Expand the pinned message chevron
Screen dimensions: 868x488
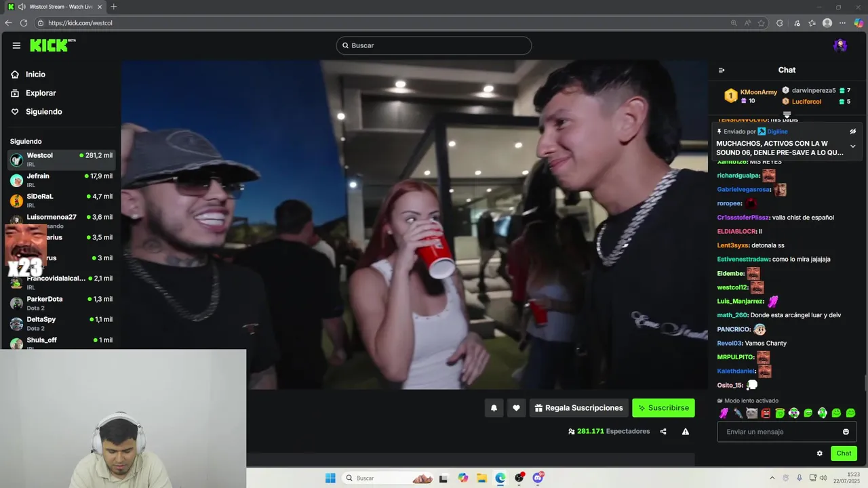click(x=853, y=146)
